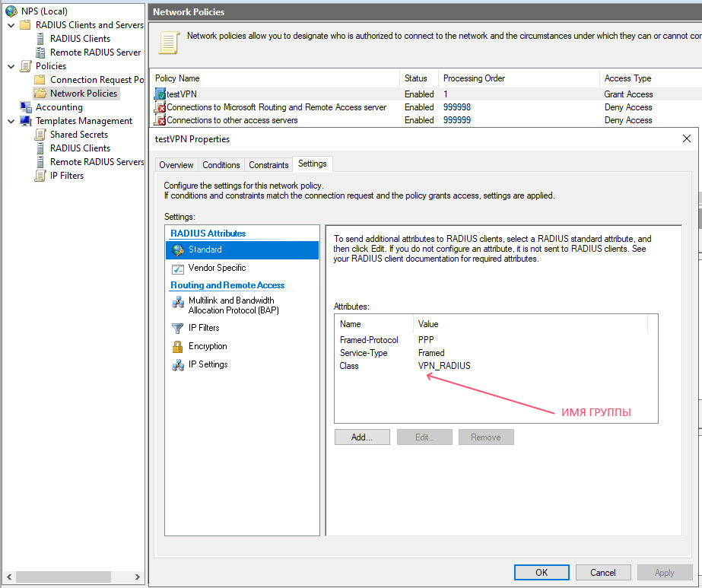Switch to the Conditions tab
This screenshot has width=702, height=588.
coord(221,165)
